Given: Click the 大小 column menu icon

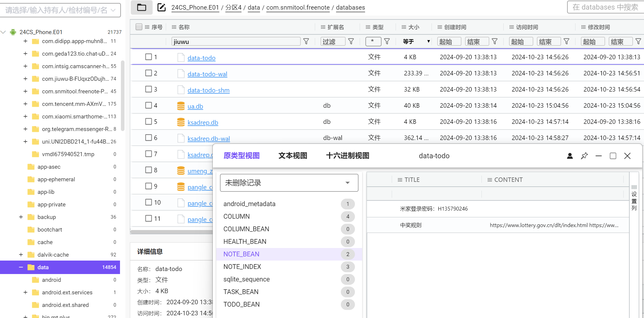Looking at the screenshot, I should [404, 27].
